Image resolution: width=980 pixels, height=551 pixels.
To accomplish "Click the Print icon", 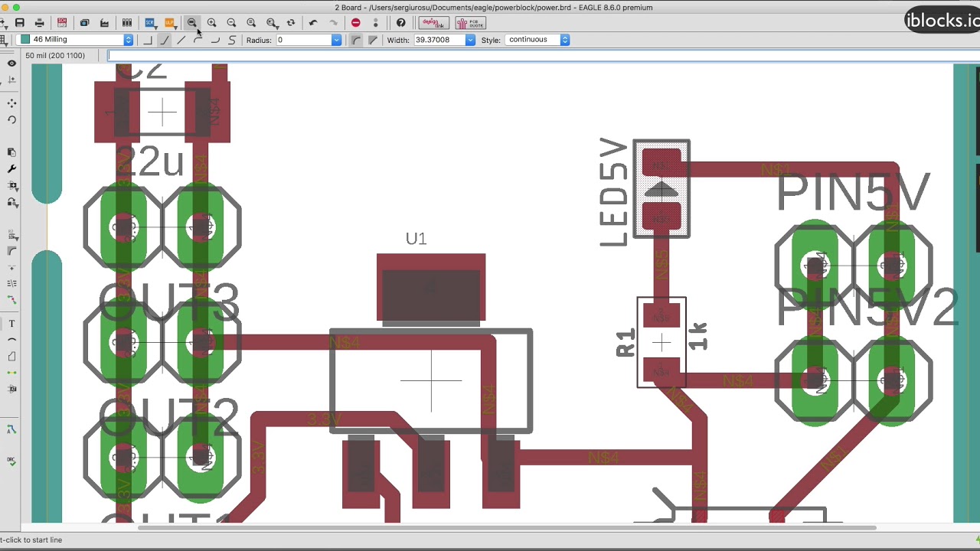I will [40, 23].
